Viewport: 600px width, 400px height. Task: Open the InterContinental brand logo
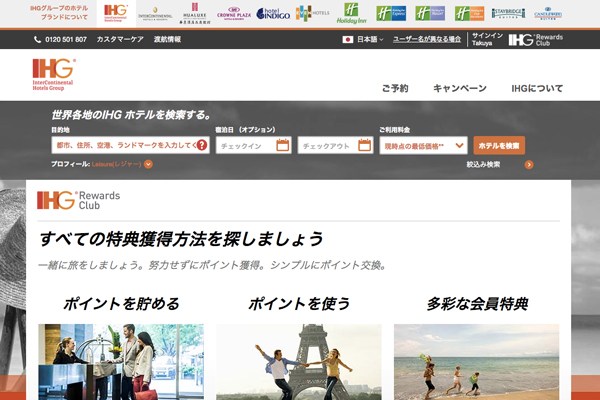coord(155,14)
